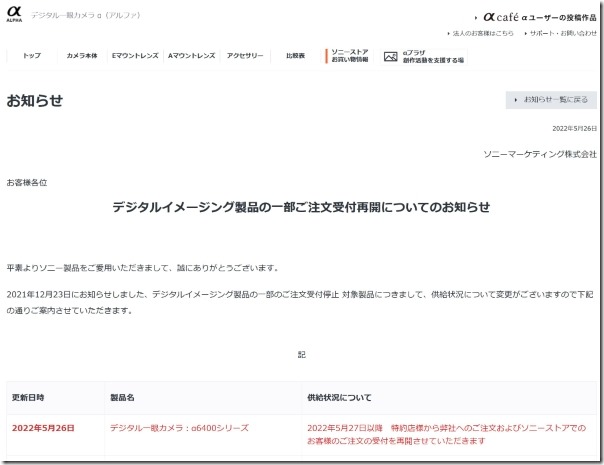
Task: Click the 供給状況について column header
Action: click(x=339, y=398)
